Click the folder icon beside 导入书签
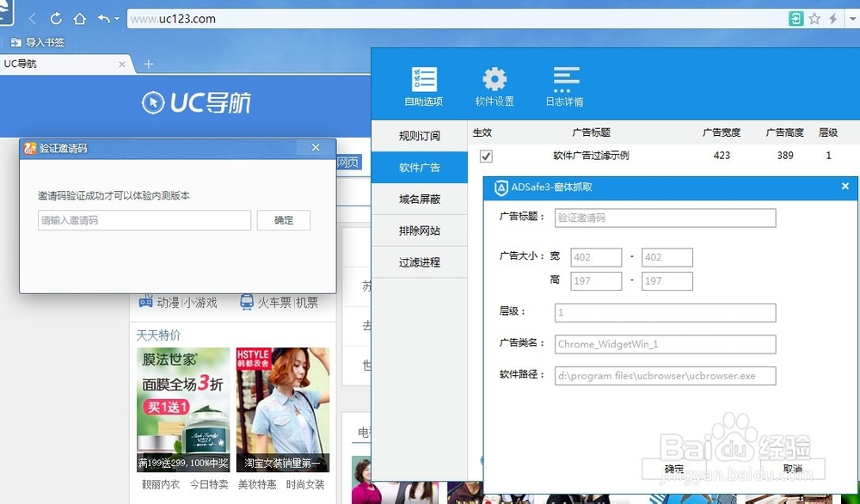This screenshot has width=860, height=504. coord(16,42)
